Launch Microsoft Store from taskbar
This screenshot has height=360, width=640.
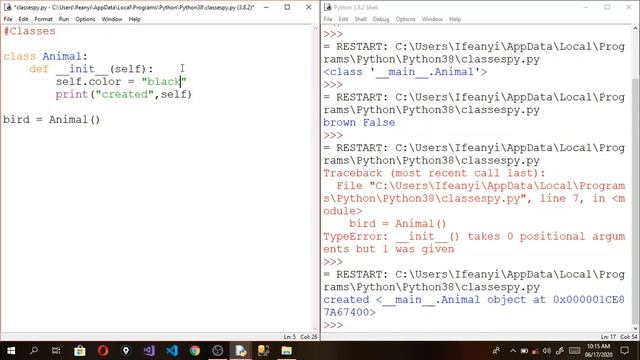80,351
